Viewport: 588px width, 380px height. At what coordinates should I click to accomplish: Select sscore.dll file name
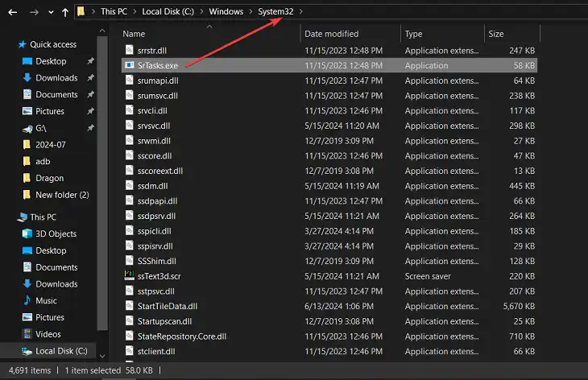[155, 156]
